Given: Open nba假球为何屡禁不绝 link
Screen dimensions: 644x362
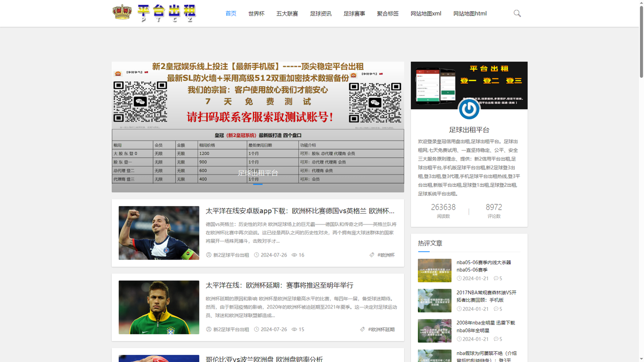Looking at the screenshot, I should coord(487,357).
